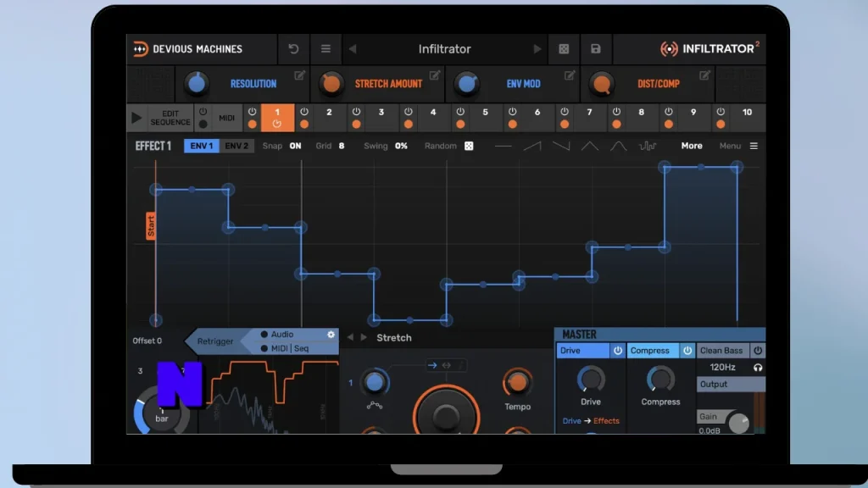This screenshot has width=868, height=488.
Task: Switch to ENV 2 tab
Action: tap(236, 146)
